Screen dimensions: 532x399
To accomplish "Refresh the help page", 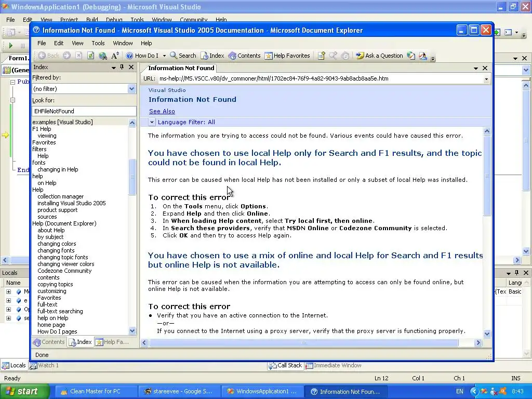I will [90, 56].
